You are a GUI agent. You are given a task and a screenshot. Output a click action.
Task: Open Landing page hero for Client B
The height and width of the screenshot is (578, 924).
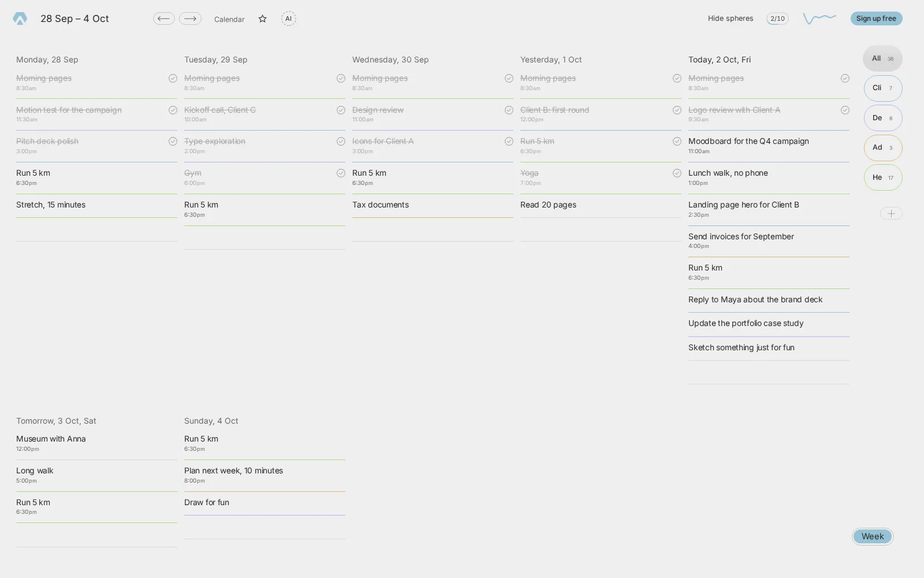coord(769,210)
